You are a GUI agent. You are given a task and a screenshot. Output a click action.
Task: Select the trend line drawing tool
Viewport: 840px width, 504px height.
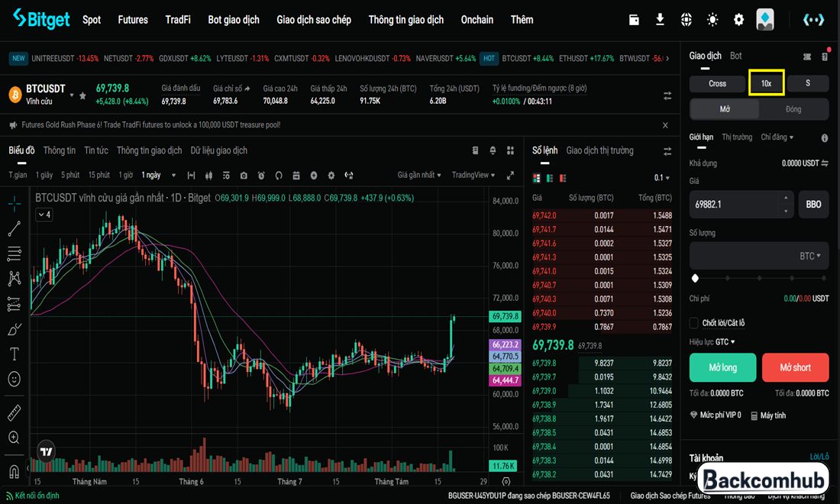tap(15, 228)
